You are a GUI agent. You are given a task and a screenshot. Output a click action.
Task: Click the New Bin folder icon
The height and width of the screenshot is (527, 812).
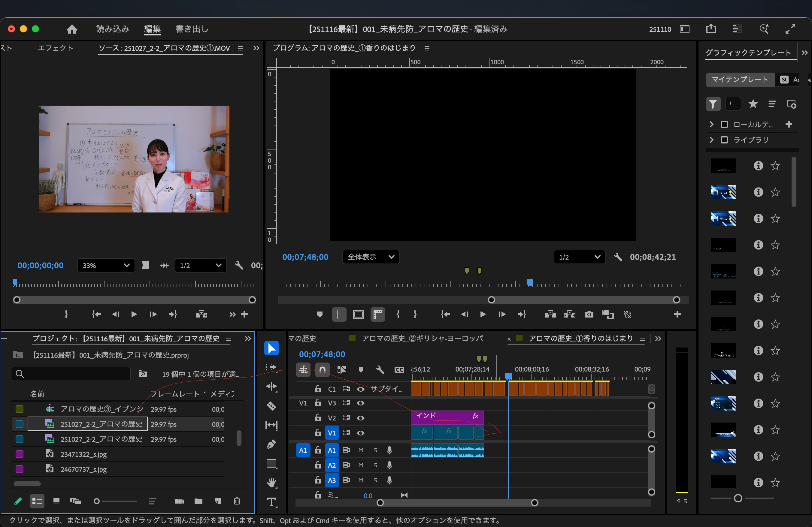click(x=198, y=501)
